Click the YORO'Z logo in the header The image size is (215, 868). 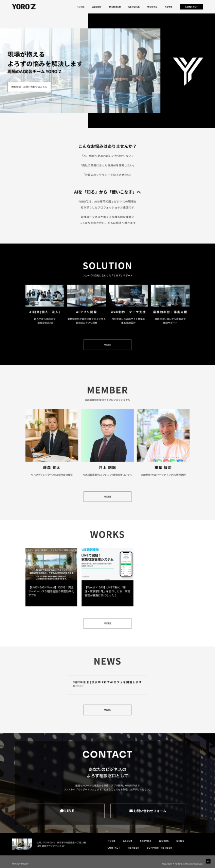tap(24, 6)
